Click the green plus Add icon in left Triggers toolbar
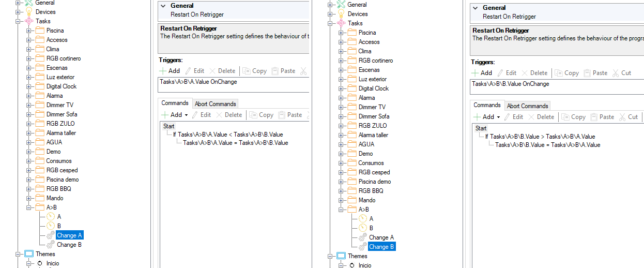 coord(163,71)
